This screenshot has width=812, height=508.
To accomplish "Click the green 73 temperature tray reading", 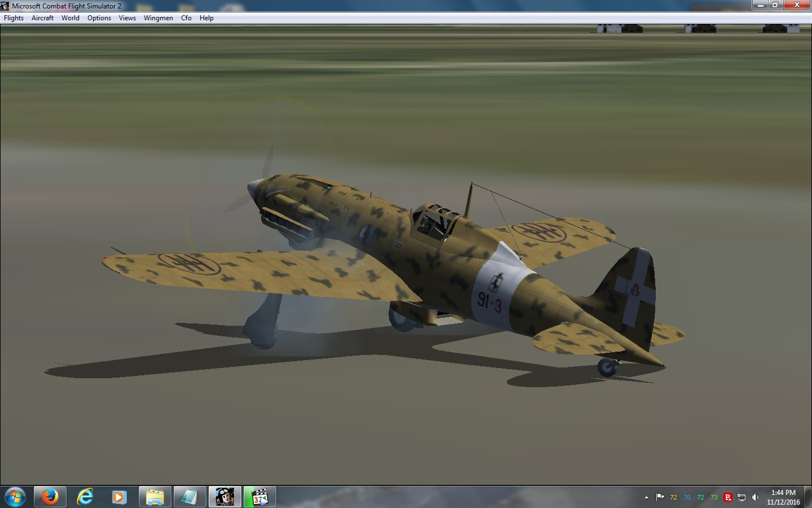I will (714, 497).
